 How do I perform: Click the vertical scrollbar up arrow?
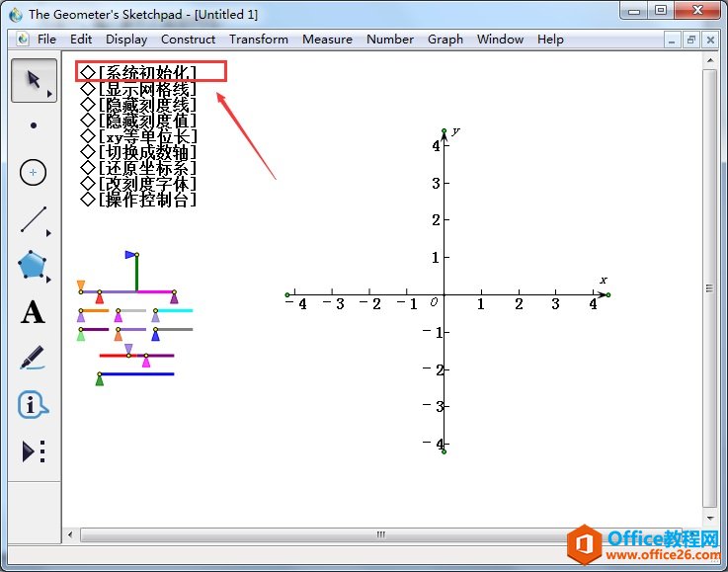(x=710, y=60)
